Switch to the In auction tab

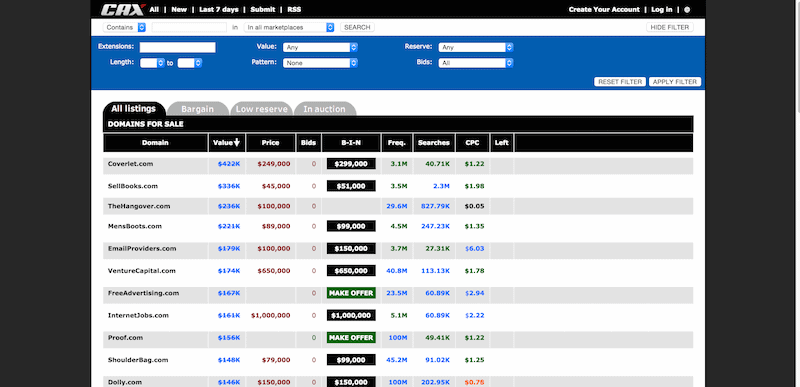click(324, 109)
